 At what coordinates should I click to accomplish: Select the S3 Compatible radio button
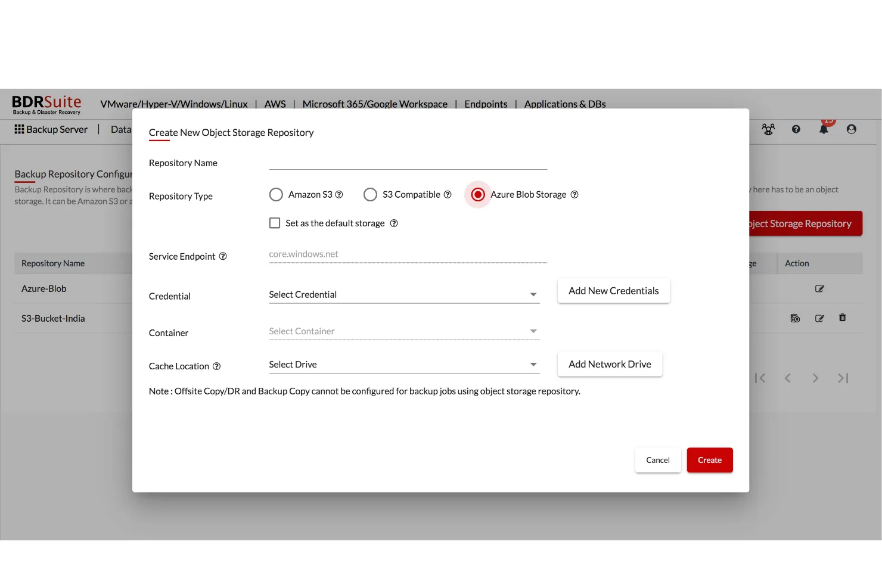pos(370,195)
